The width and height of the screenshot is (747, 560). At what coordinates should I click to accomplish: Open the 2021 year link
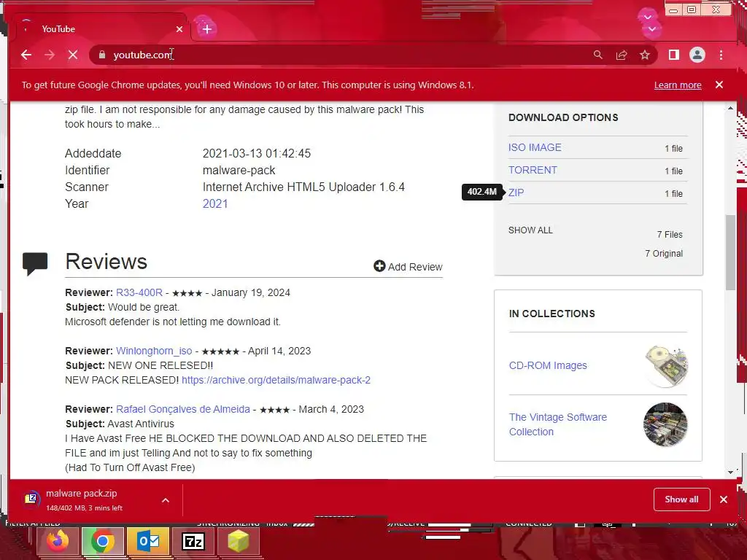pyautogui.click(x=215, y=204)
